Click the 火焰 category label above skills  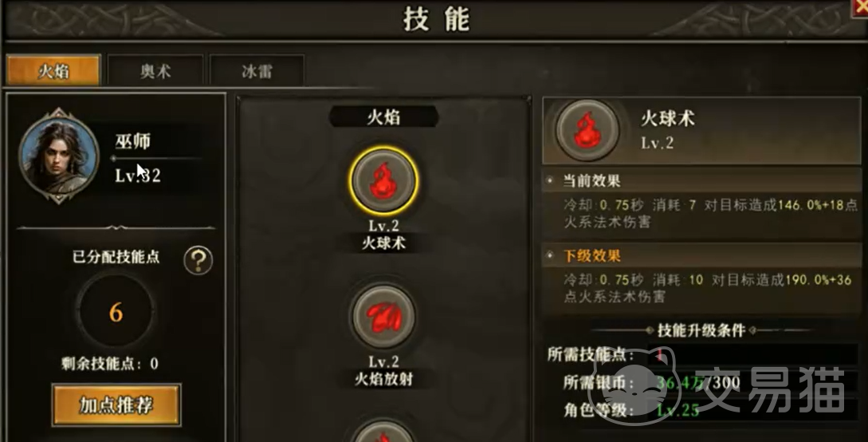383,116
